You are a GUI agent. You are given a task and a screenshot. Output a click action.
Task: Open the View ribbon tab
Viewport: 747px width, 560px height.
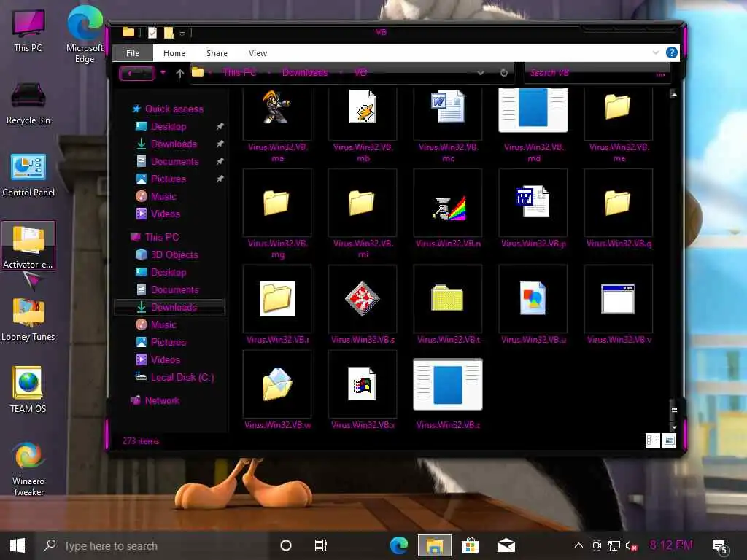(258, 53)
